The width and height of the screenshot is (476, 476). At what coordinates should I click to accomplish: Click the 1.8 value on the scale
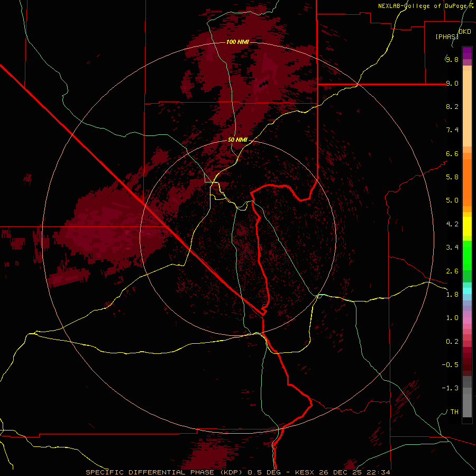point(452,295)
